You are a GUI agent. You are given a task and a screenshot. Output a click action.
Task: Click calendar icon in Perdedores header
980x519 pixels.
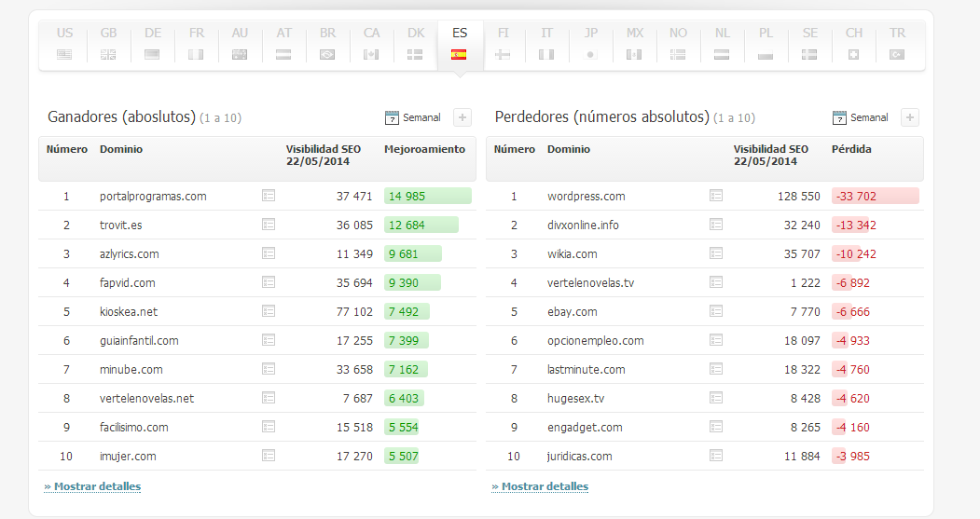click(839, 117)
